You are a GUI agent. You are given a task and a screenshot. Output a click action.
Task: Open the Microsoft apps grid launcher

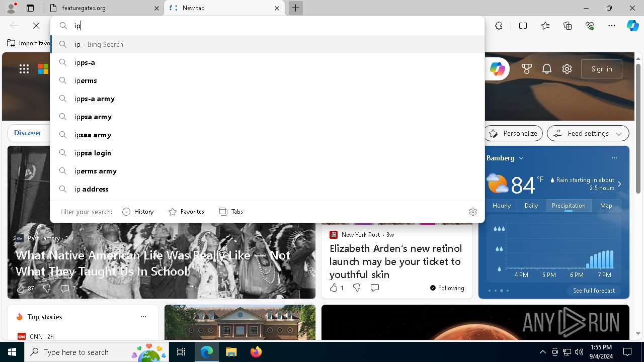(24, 69)
